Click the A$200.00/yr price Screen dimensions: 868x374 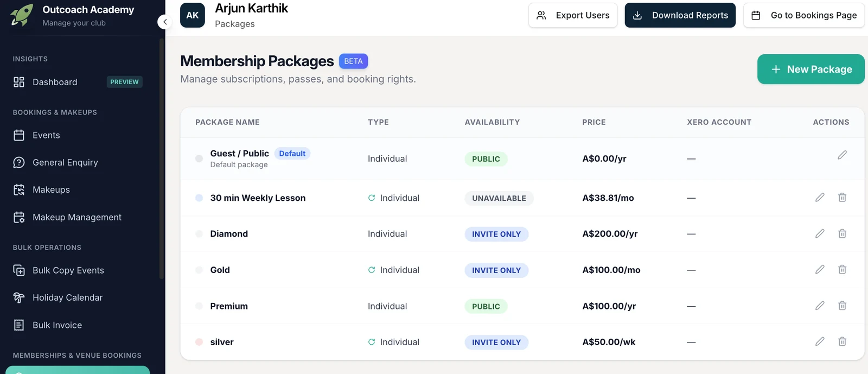(x=610, y=233)
